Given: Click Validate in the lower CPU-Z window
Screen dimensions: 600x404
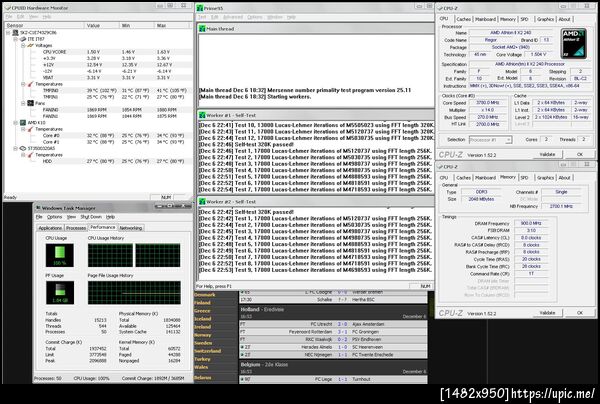Looking at the screenshot, I should tap(547, 313).
